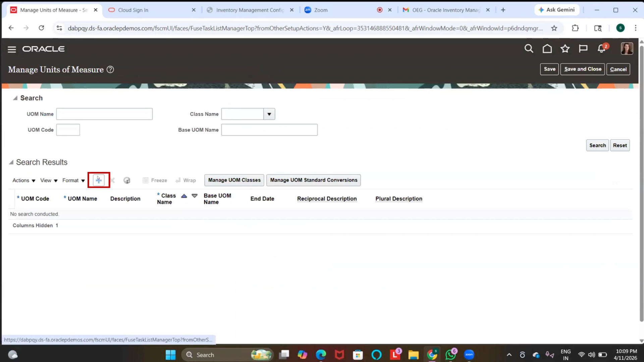Show hidden taskbar icons chevron
Viewport: 644px width, 362px height.
(x=509, y=355)
